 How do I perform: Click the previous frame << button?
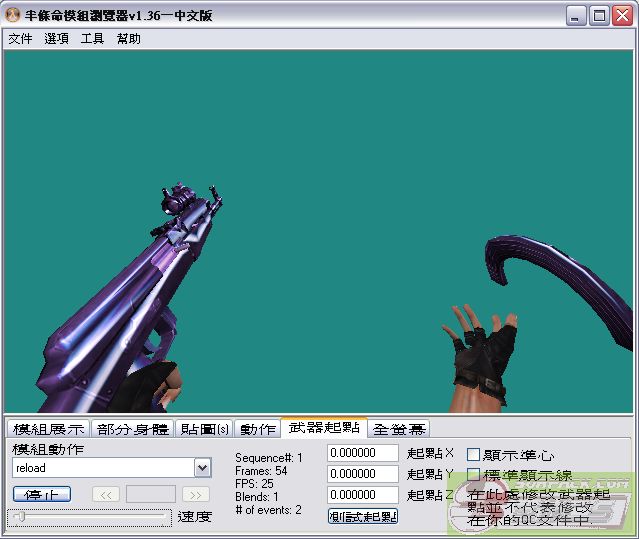click(106, 494)
